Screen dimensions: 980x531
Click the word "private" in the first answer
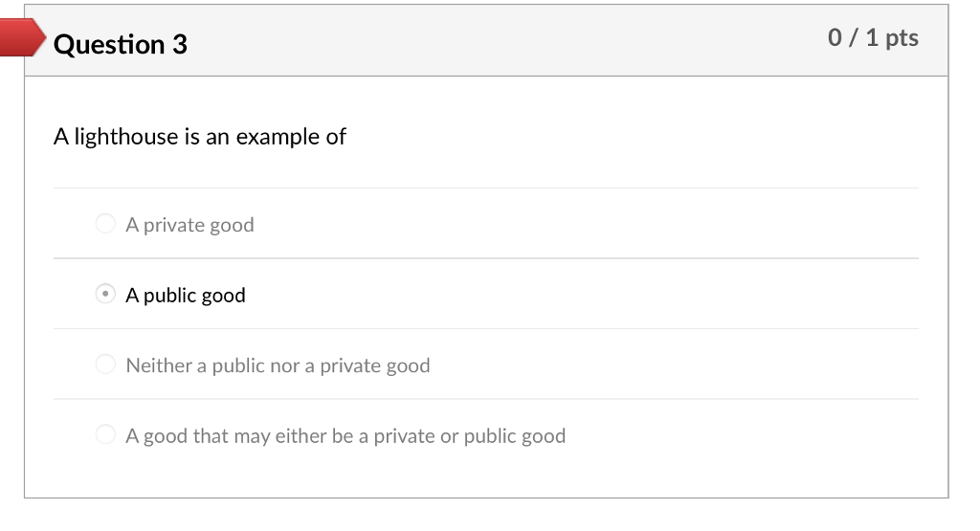(x=174, y=225)
